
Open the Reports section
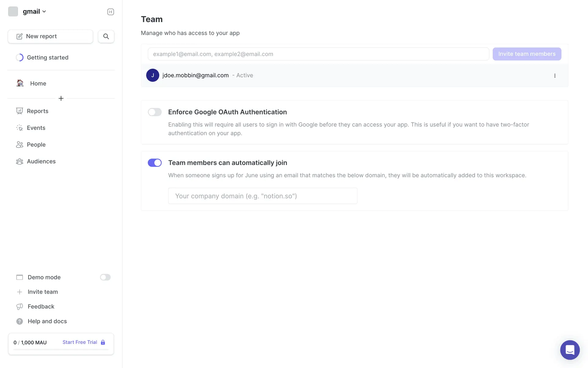tap(37, 111)
